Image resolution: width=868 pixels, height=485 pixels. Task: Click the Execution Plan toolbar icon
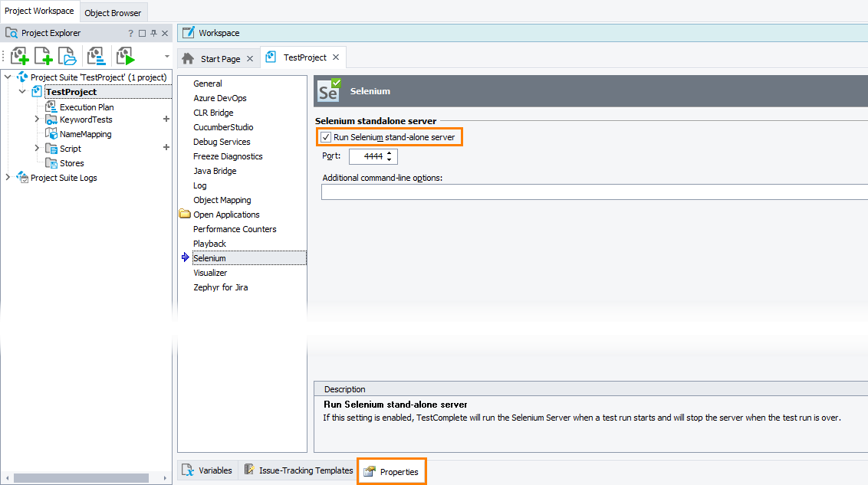click(96, 56)
